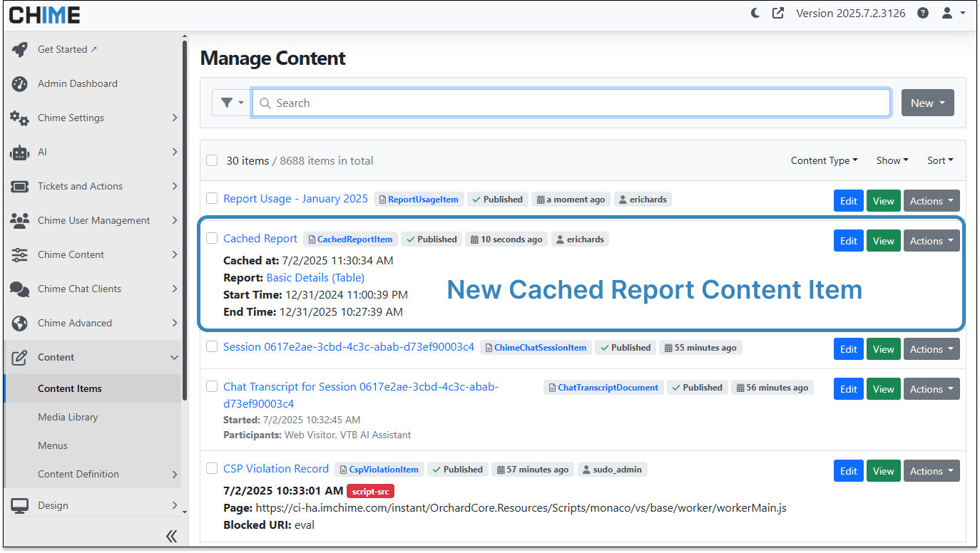Screen dimensions: 980x553
Task: Click the Chime Chat Clients bubbles icon
Action: click(20, 289)
